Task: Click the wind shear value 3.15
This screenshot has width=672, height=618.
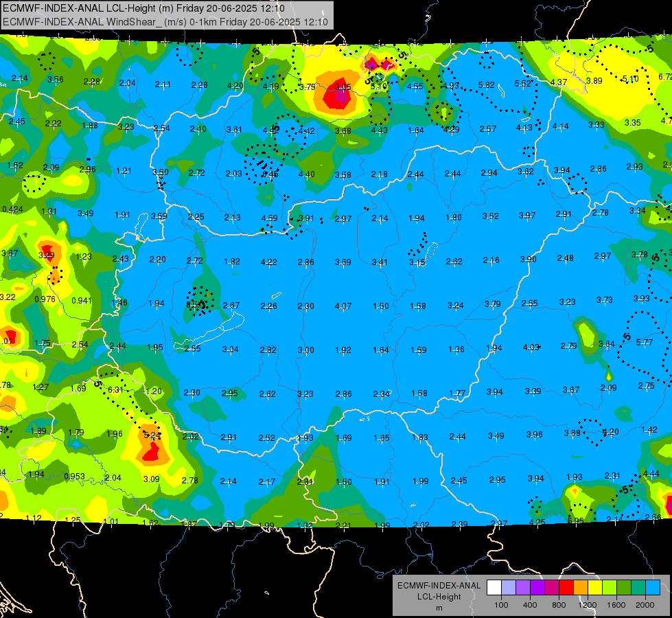Action: 417,262
